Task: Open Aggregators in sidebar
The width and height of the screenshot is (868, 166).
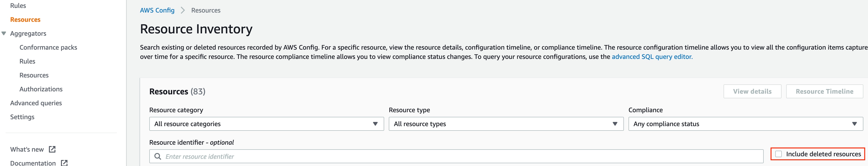Action: 28,33
